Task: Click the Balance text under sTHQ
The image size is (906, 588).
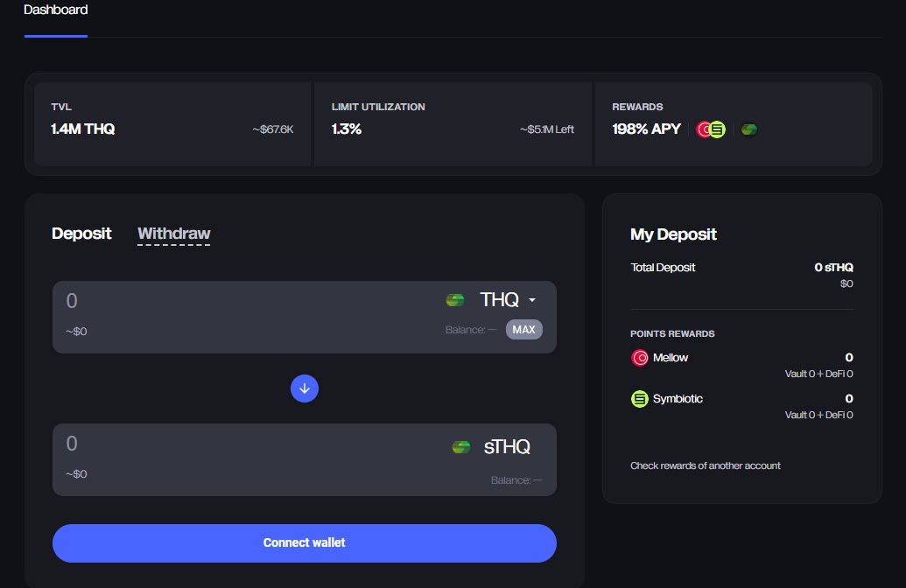Action: pos(516,480)
